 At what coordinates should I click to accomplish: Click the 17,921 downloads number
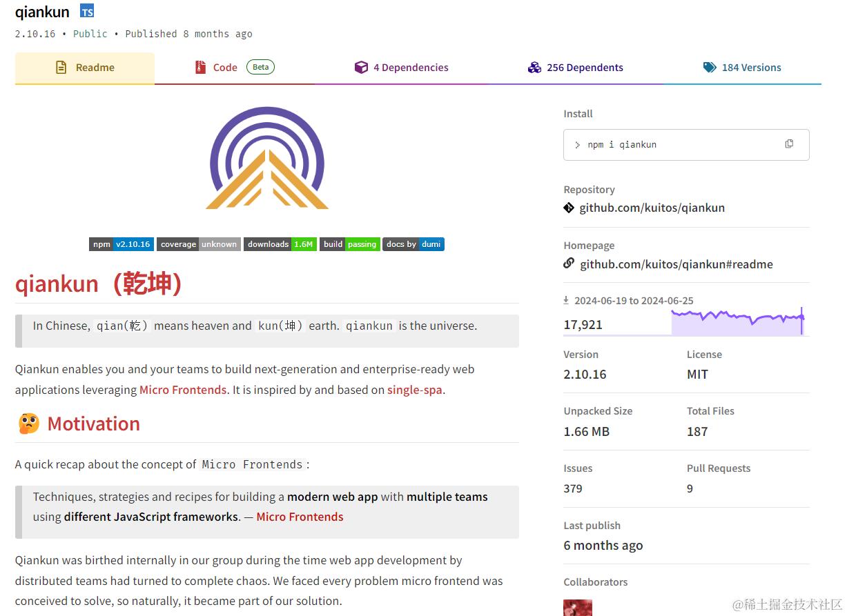[583, 324]
